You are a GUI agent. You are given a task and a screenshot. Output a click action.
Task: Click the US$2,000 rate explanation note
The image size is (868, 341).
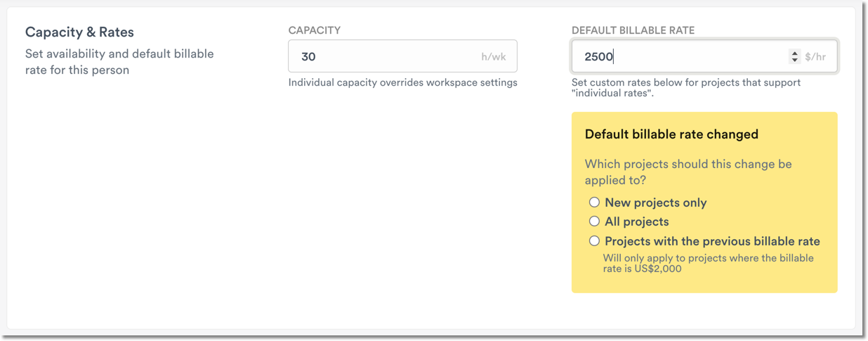tap(708, 263)
